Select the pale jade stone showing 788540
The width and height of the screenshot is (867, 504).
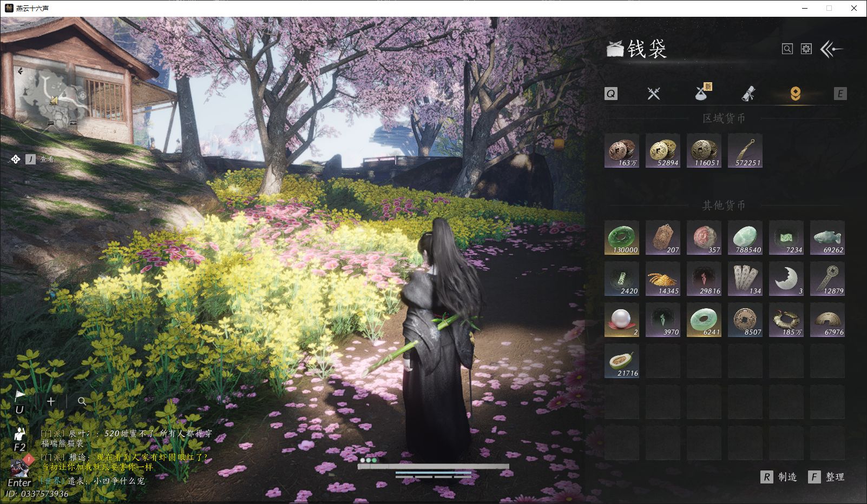click(745, 237)
